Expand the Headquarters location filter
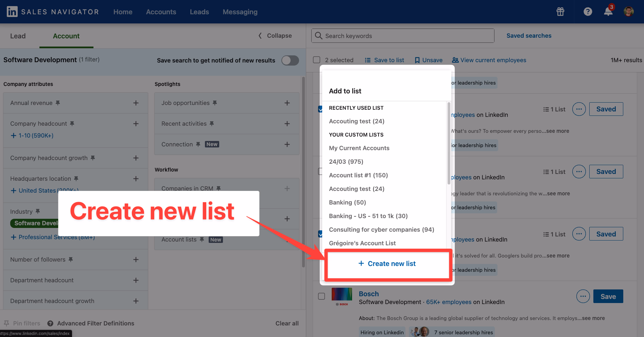 136,179
